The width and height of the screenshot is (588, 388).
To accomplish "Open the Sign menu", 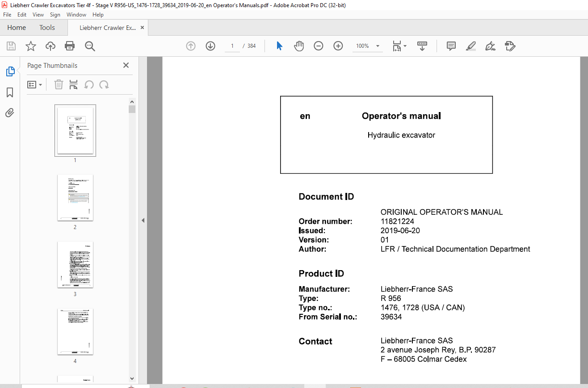I will pos(55,15).
